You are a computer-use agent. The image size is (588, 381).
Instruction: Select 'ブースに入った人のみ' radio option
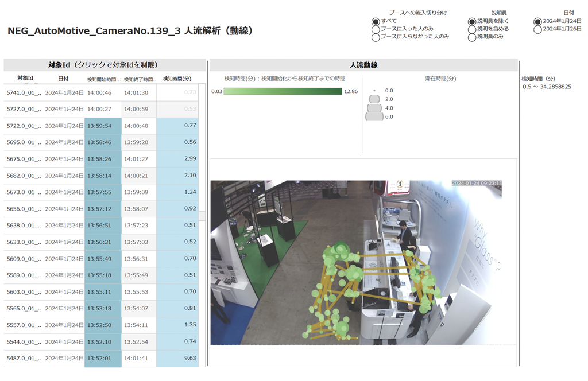[376, 29]
